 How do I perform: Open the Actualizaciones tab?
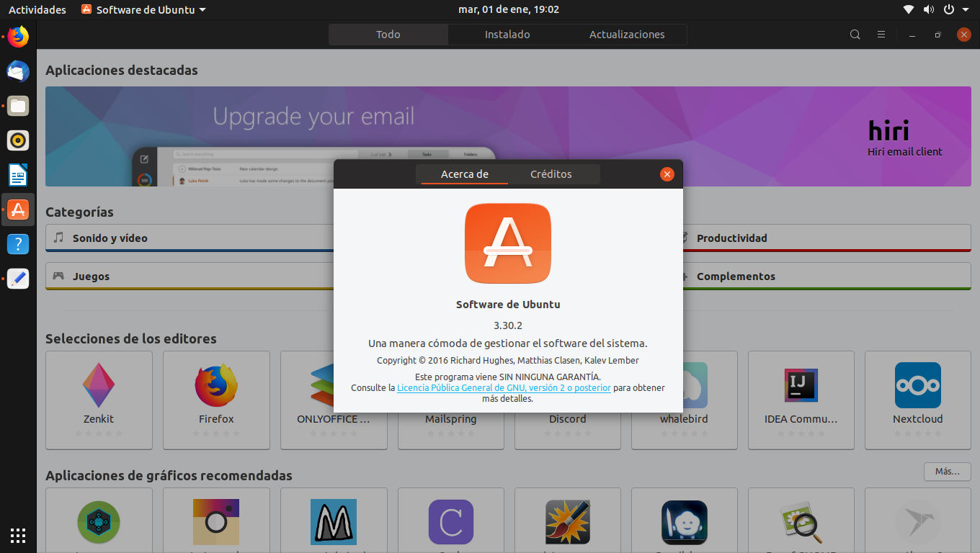pos(627,35)
